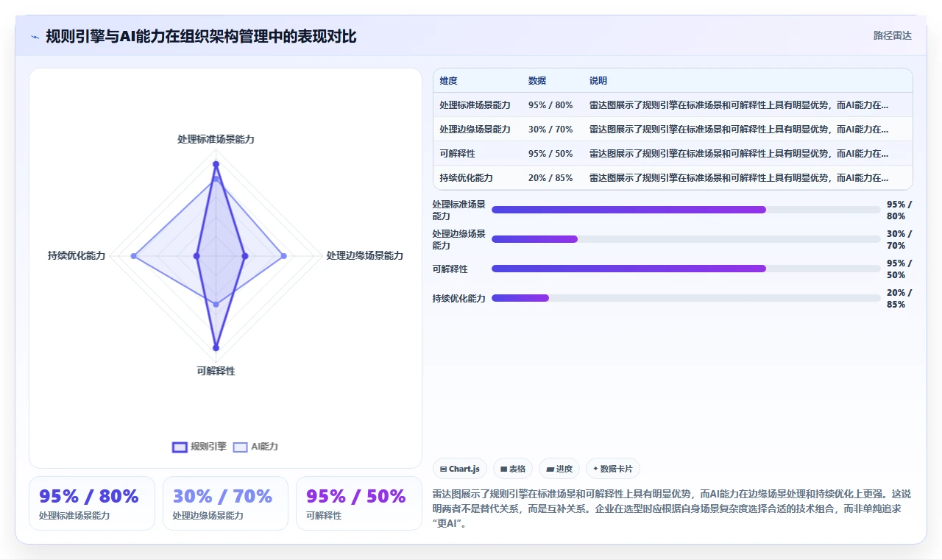The width and height of the screenshot is (942, 560).
Task: Click the 路径雷达 label in the header
Action: (892, 35)
